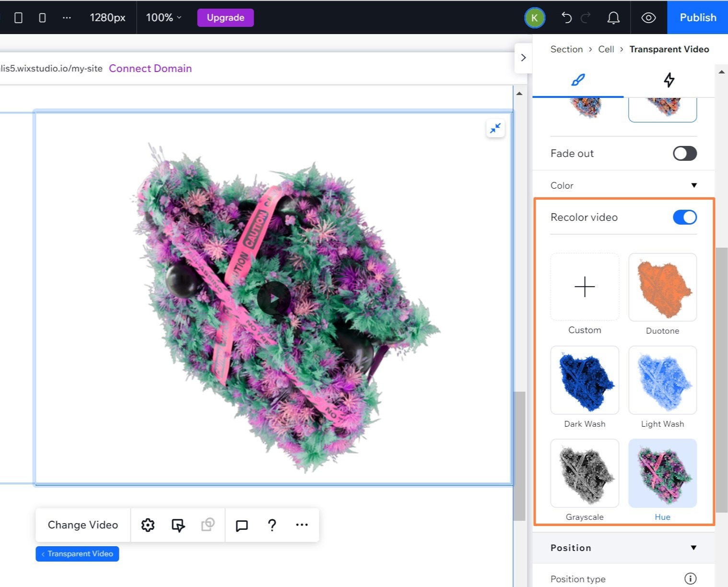Screen dimensions: 728x587
Task: Enable the Fade out toggle
Action: [684, 153]
